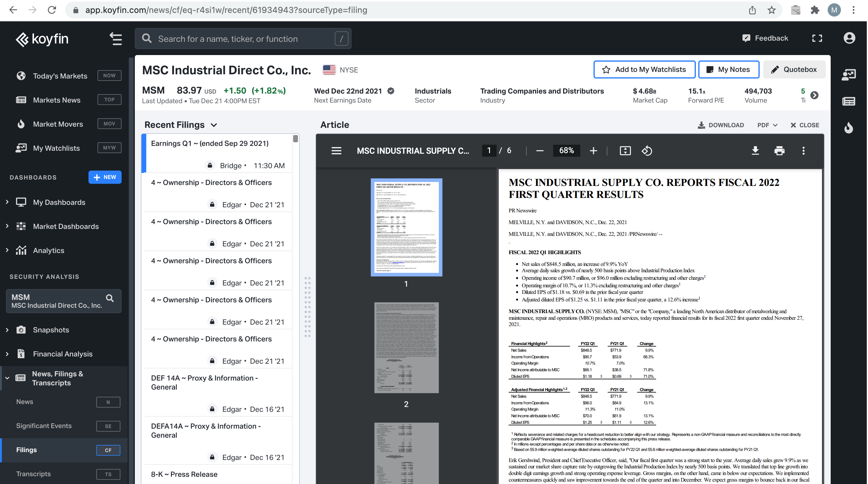Expand My Dashboards tree
Viewport: 868px width, 484px height.
7,202
